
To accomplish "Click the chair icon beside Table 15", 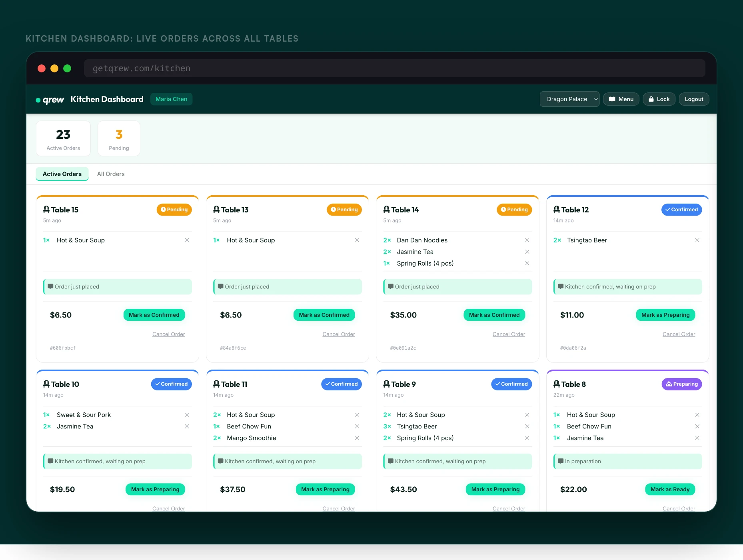I will [46, 210].
